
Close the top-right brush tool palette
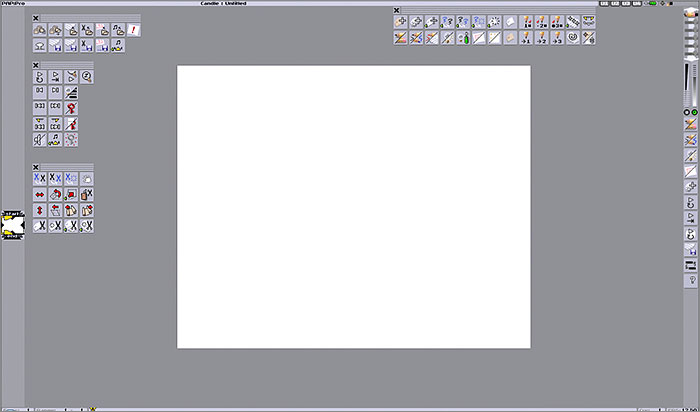point(397,10)
